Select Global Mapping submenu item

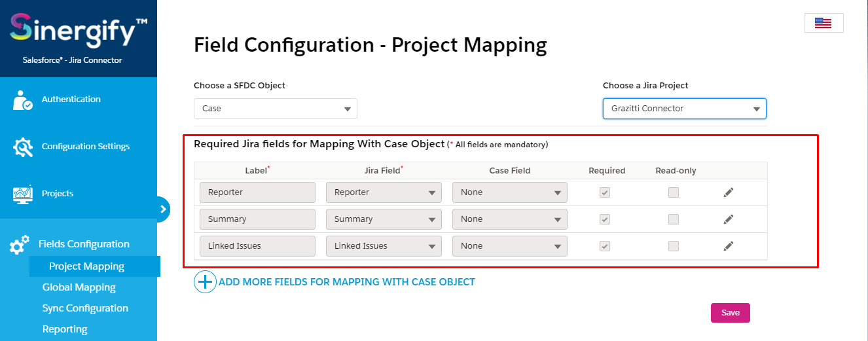[x=79, y=287]
